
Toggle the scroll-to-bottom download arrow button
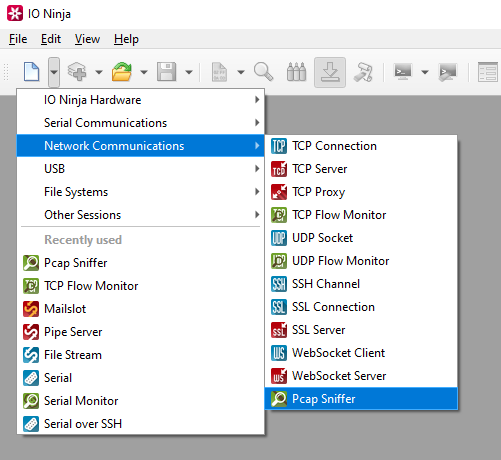coord(330,72)
